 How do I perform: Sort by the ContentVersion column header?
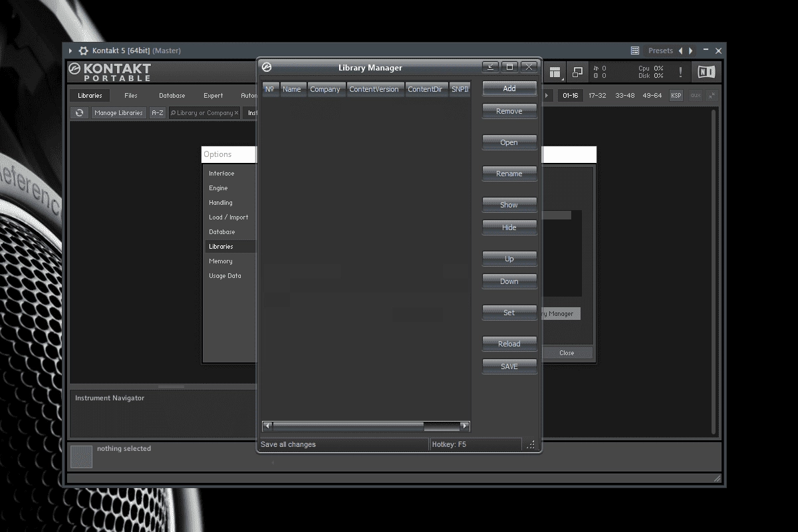point(374,89)
